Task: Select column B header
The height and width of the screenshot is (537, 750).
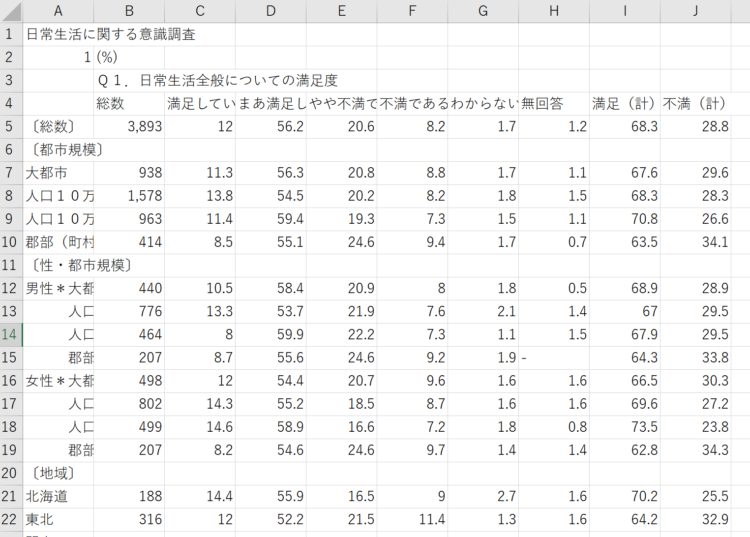Action: pyautogui.click(x=129, y=11)
